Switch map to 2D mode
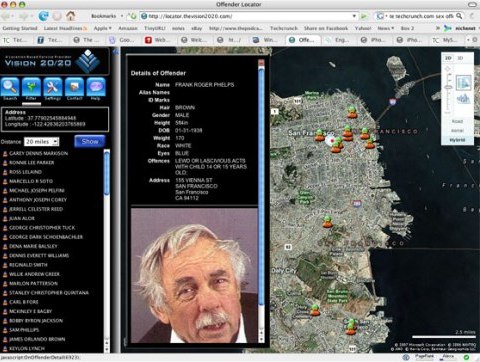Image resolution: width=480 pixels, height=362 pixels. pos(448,58)
